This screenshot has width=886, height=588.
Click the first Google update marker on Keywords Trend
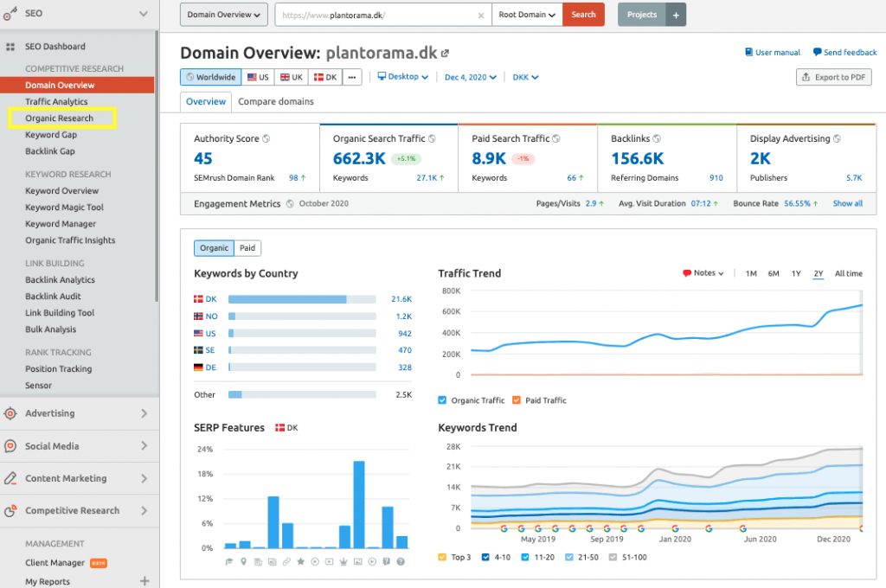coord(504,528)
